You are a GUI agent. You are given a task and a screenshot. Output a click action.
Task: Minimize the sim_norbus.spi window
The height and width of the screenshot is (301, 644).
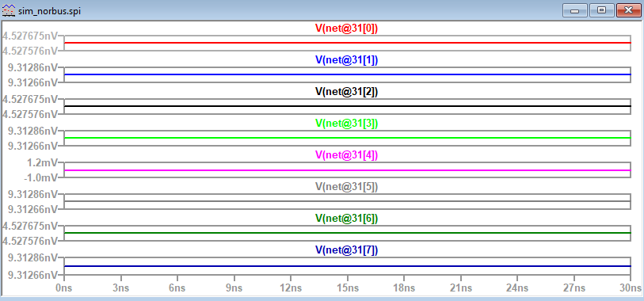tap(574, 10)
